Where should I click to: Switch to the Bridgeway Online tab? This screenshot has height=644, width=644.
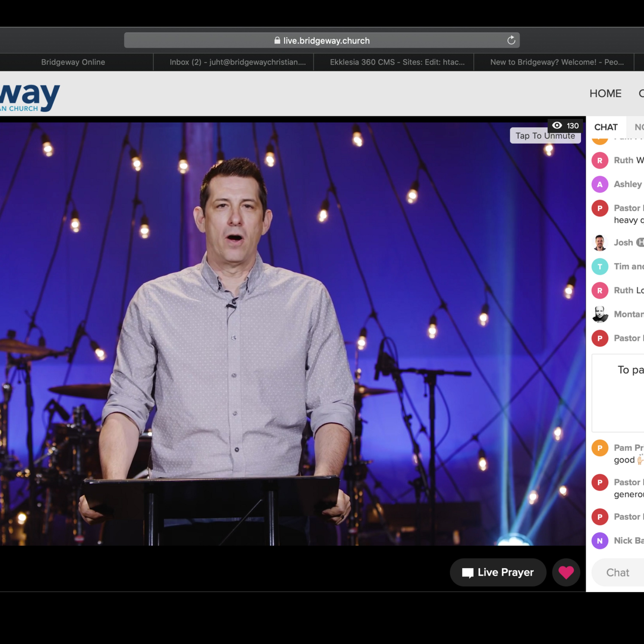73,62
